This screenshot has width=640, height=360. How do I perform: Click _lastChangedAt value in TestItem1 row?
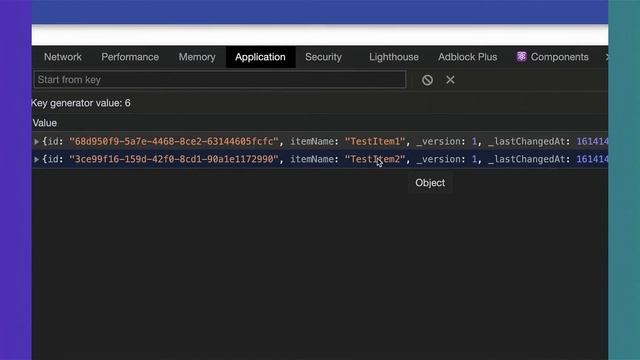coord(592,142)
